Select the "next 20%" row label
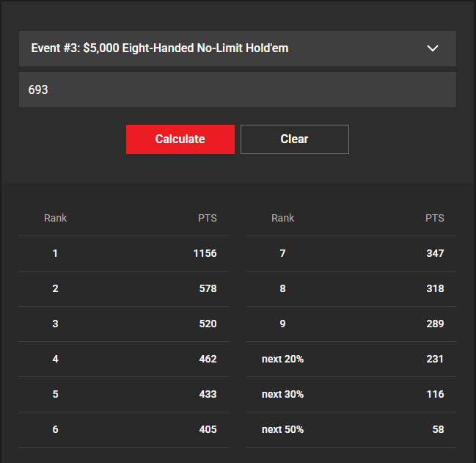Screen dimensions: 476x463 pyautogui.click(x=282, y=359)
